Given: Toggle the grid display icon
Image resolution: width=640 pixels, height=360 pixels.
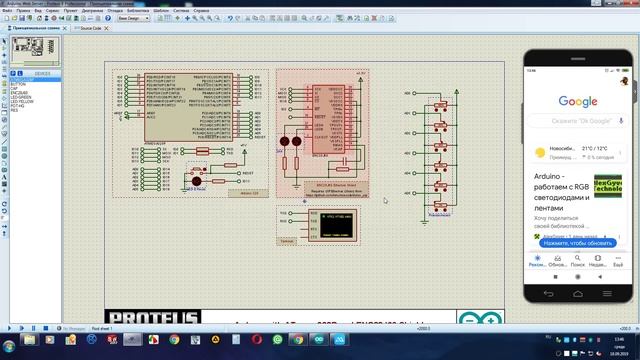Looking at the screenshot, I should [168, 18].
